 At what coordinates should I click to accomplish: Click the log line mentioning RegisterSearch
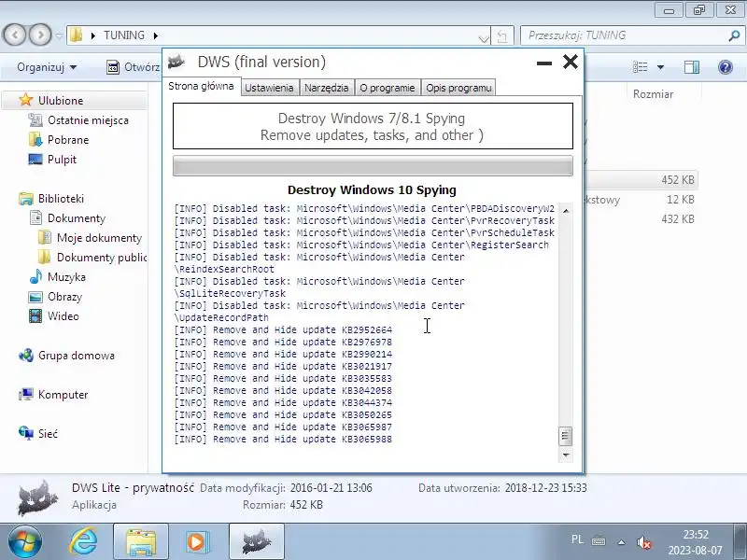[x=361, y=245]
